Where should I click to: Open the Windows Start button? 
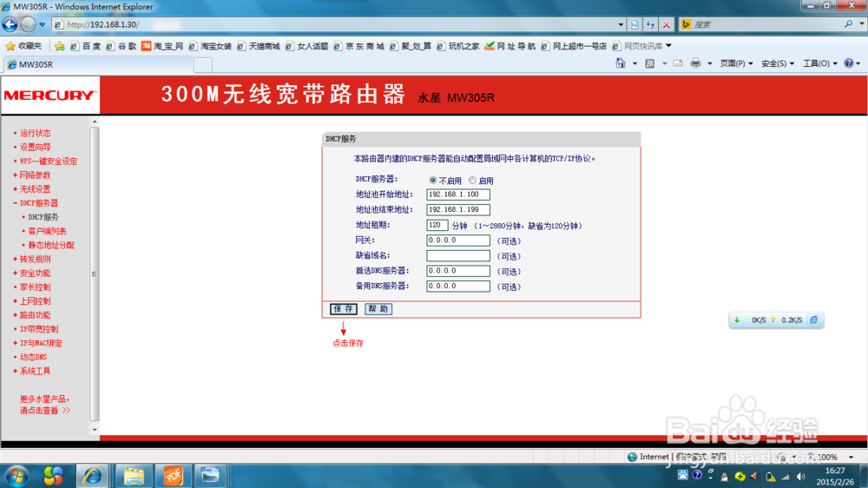click(x=16, y=476)
